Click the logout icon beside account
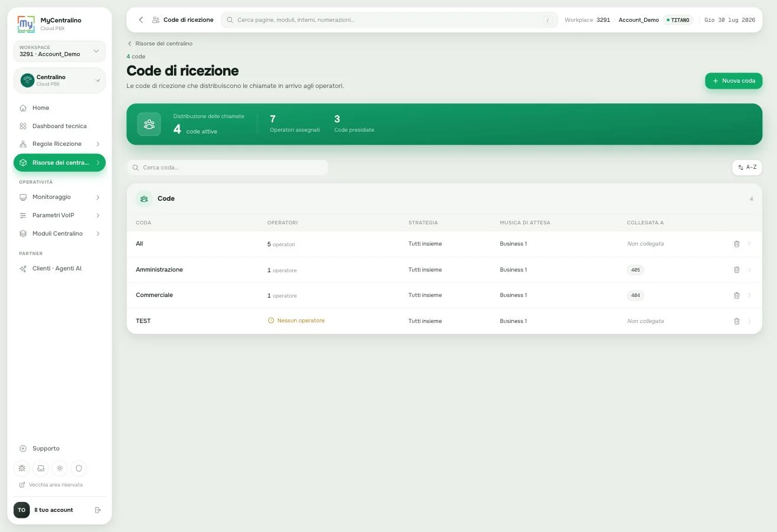 (x=98, y=510)
